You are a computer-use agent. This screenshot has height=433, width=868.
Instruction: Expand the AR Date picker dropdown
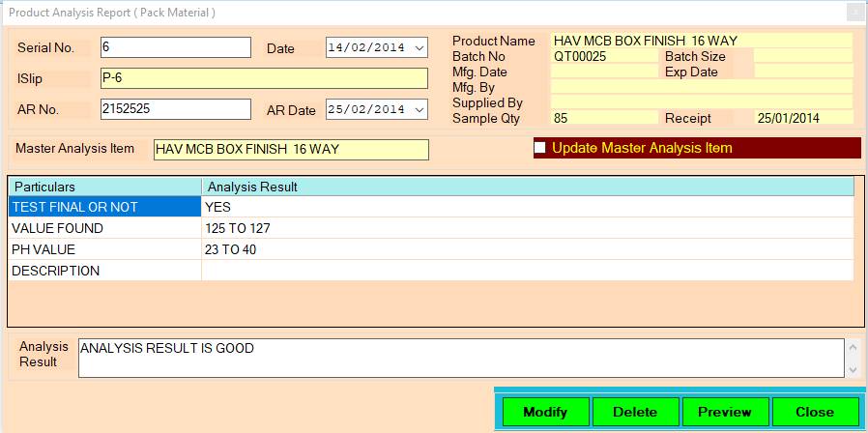pyautogui.click(x=419, y=109)
